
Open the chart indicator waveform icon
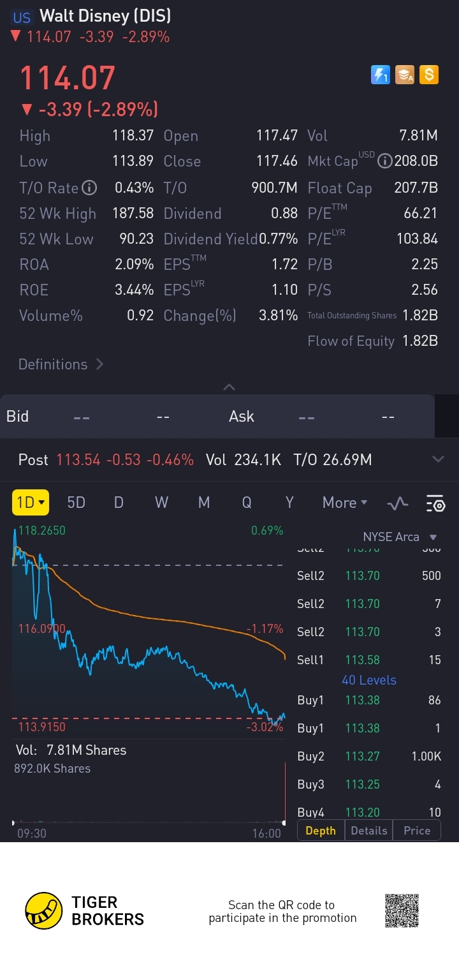398,503
